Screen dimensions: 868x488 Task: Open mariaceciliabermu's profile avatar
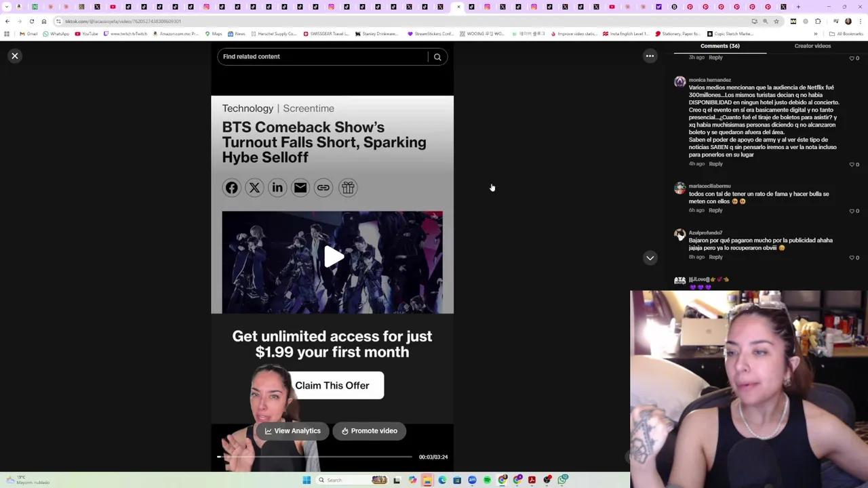tap(679, 188)
